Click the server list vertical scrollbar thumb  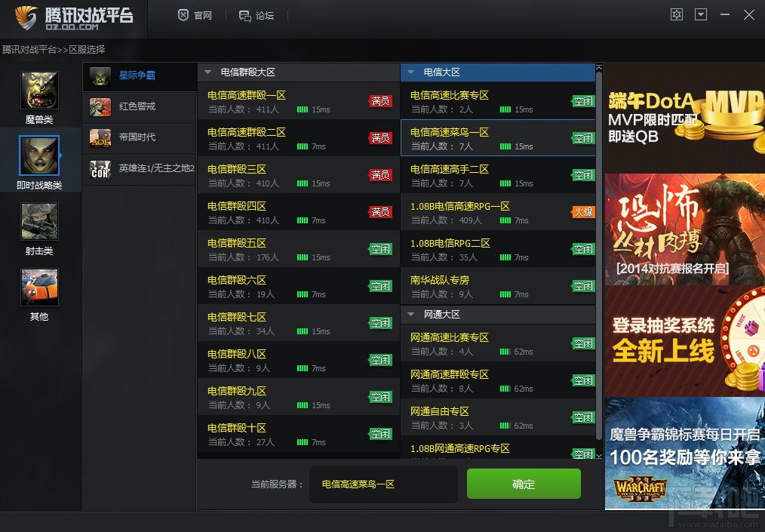click(x=599, y=254)
